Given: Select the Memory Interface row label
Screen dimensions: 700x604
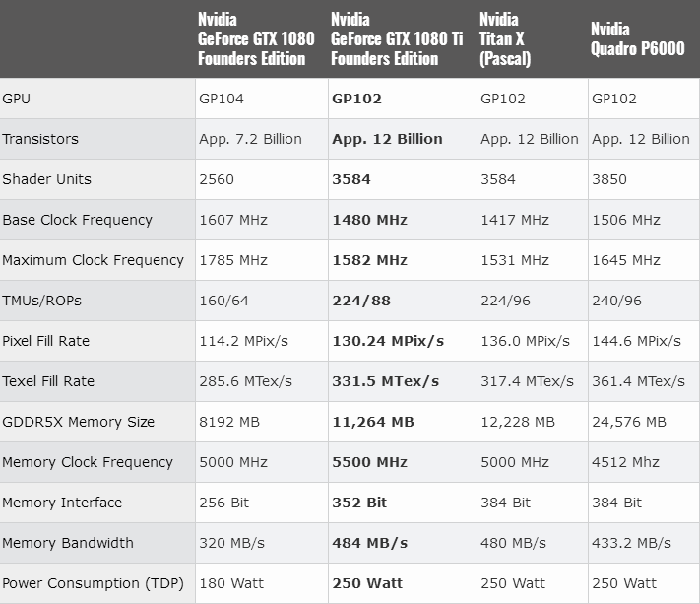Looking at the screenshot, I should [62, 503].
